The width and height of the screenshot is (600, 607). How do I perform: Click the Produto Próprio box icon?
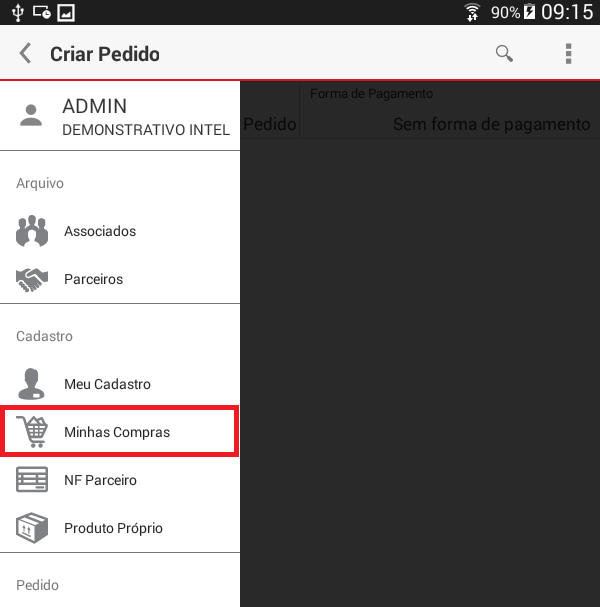32,528
